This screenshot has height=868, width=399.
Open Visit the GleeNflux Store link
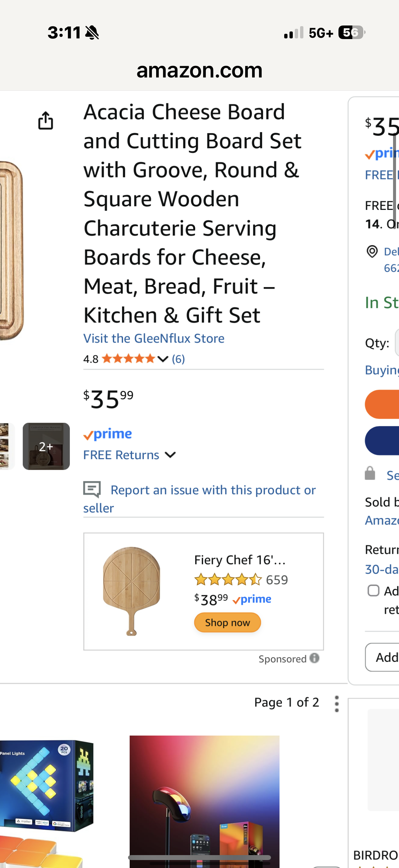tap(154, 338)
